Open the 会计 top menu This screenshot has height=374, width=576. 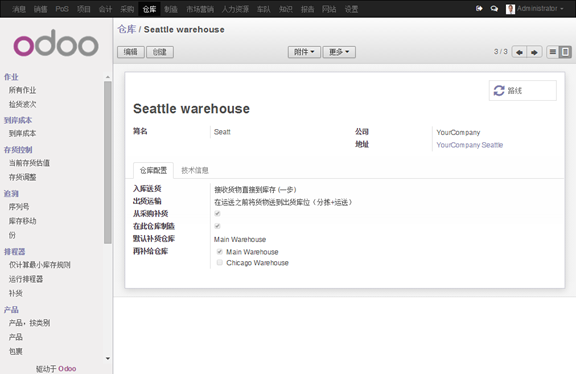105,9
